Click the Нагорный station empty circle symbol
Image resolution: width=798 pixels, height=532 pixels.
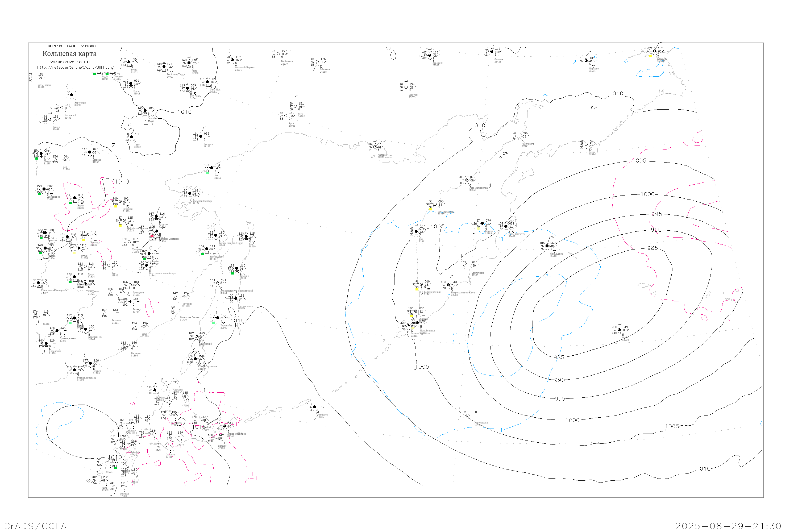(x=62, y=108)
